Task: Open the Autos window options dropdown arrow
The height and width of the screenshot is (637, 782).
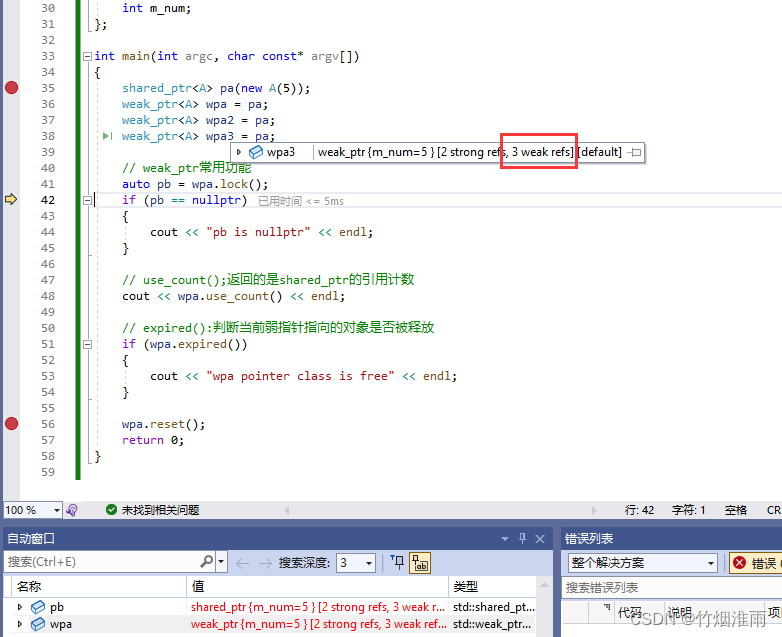Action: [505, 539]
